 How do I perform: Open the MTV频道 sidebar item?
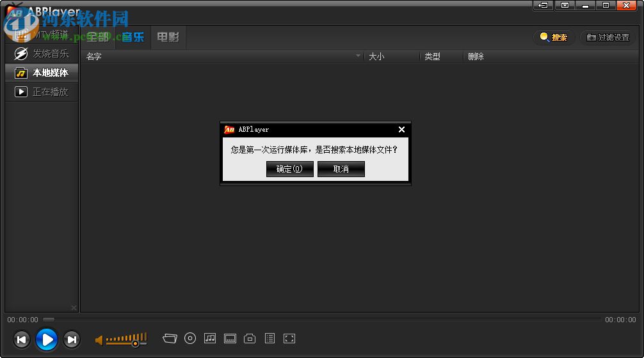pyautogui.click(x=42, y=35)
